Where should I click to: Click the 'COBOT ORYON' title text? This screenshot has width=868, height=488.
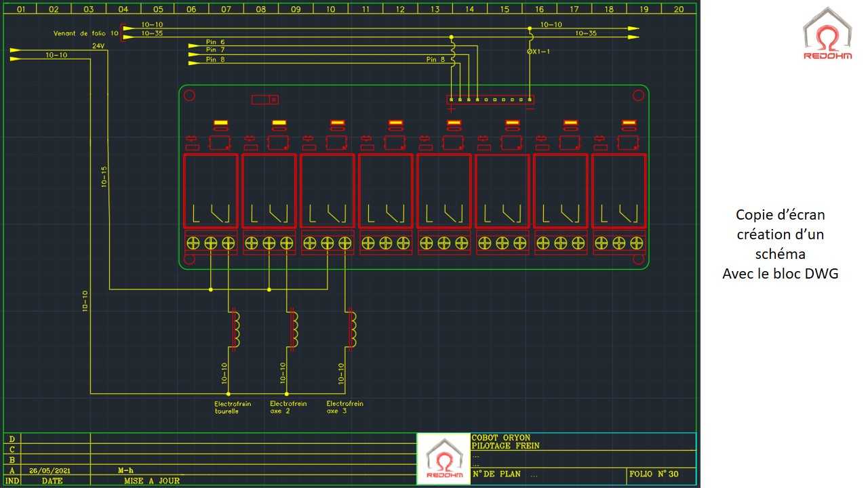pyautogui.click(x=501, y=438)
